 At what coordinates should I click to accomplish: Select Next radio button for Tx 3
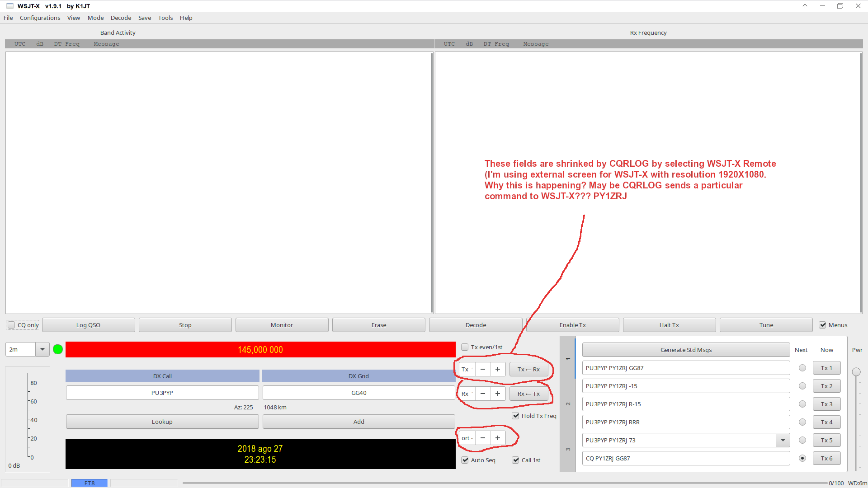[802, 404]
